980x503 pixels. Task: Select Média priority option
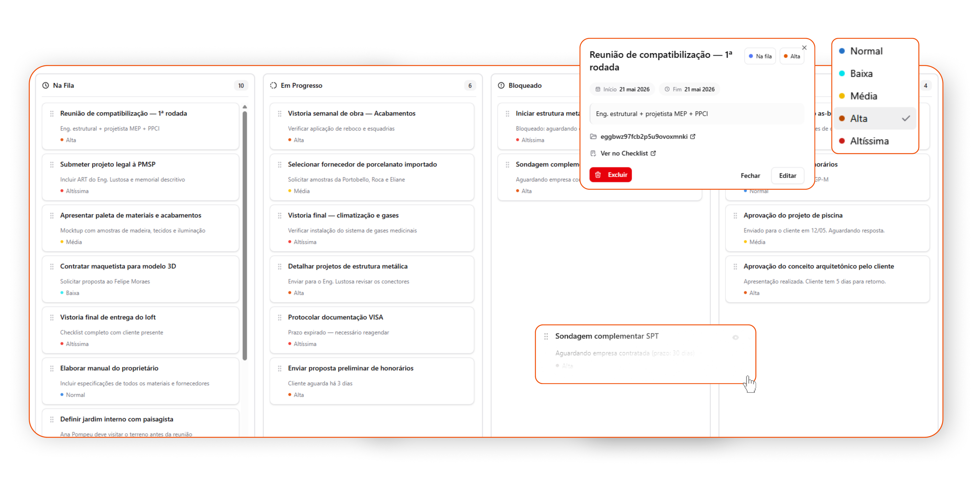click(x=875, y=96)
